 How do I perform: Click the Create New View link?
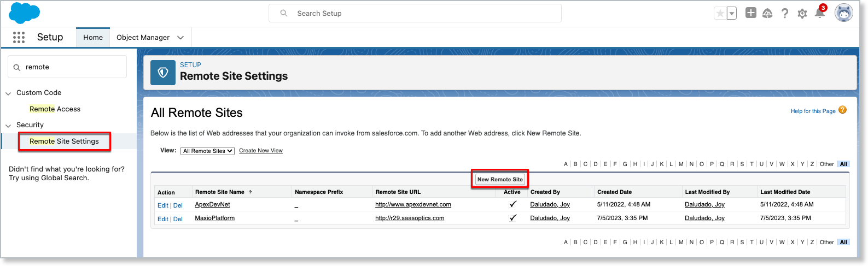(261, 151)
